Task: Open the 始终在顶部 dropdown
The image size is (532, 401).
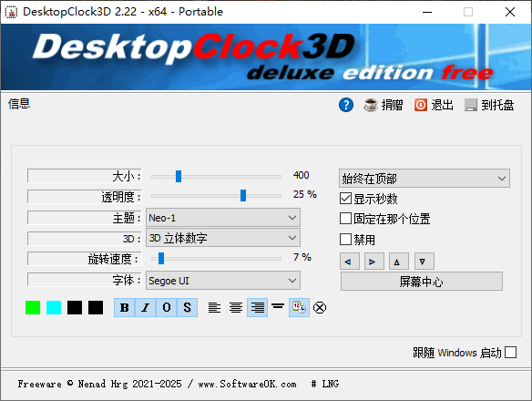Action: click(425, 179)
